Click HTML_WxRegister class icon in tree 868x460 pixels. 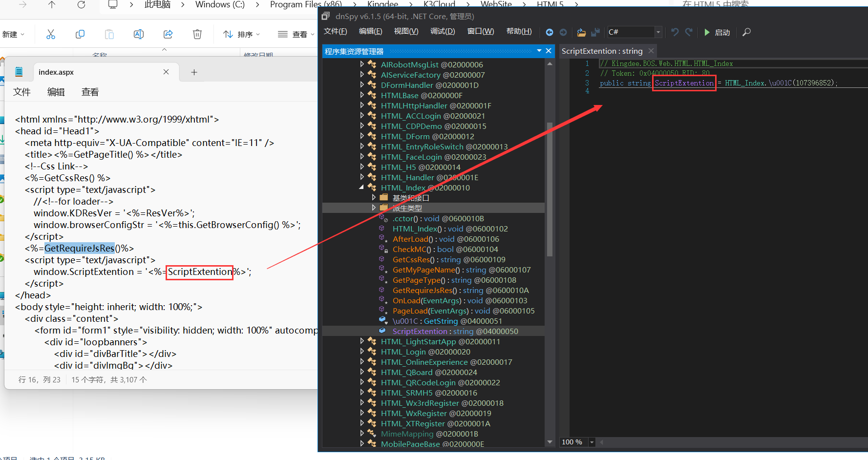pos(372,413)
